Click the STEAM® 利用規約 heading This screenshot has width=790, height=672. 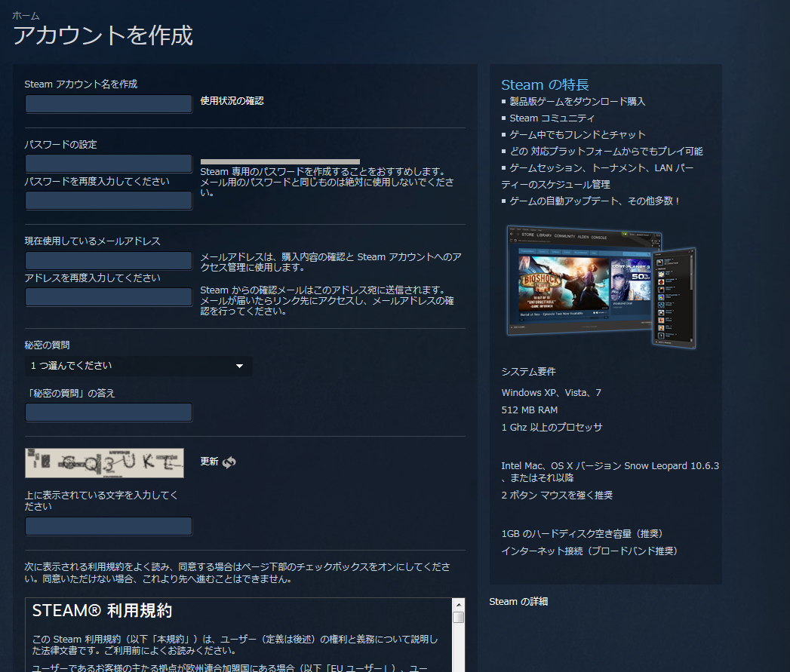pyautogui.click(x=103, y=611)
